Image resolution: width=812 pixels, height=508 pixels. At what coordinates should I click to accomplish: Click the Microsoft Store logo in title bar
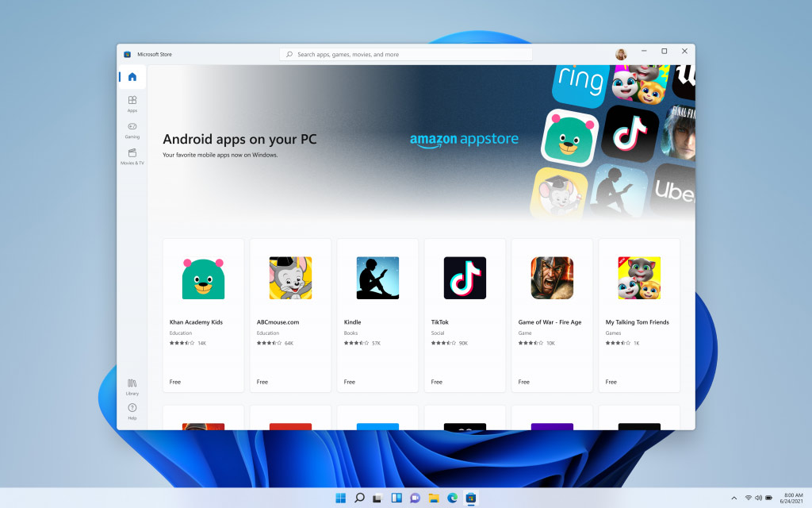(128, 54)
